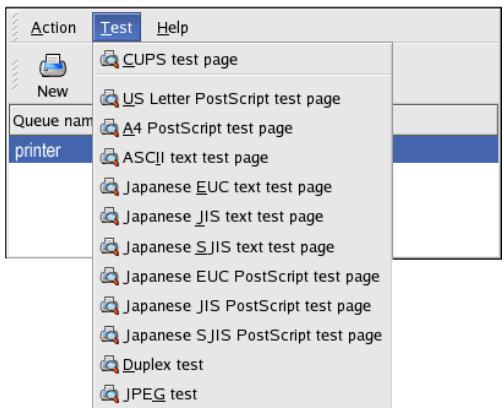Click the icon beside ASCII text test page

110,158
